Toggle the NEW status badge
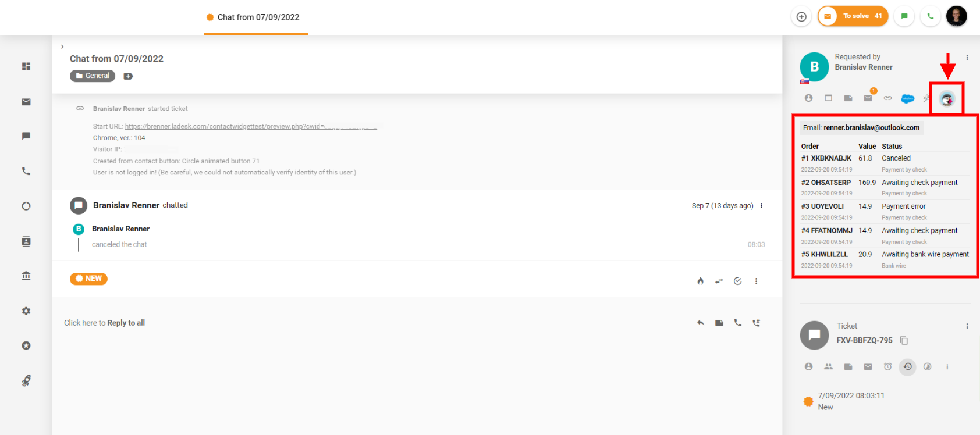This screenshot has height=435, width=980. [88, 279]
